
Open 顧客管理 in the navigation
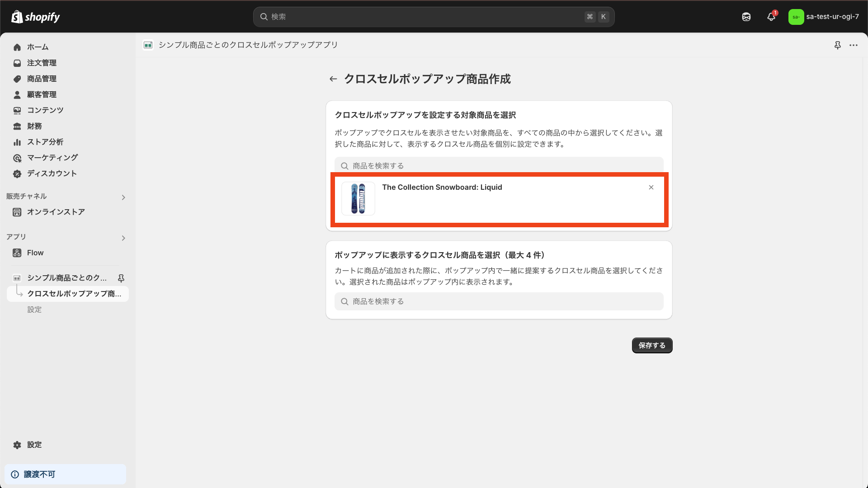coord(41,94)
